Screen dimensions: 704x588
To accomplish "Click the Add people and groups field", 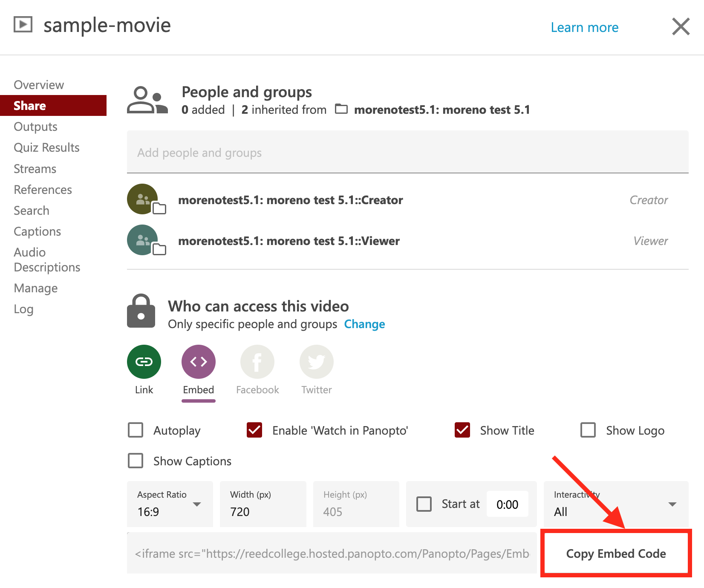I will 407,153.
